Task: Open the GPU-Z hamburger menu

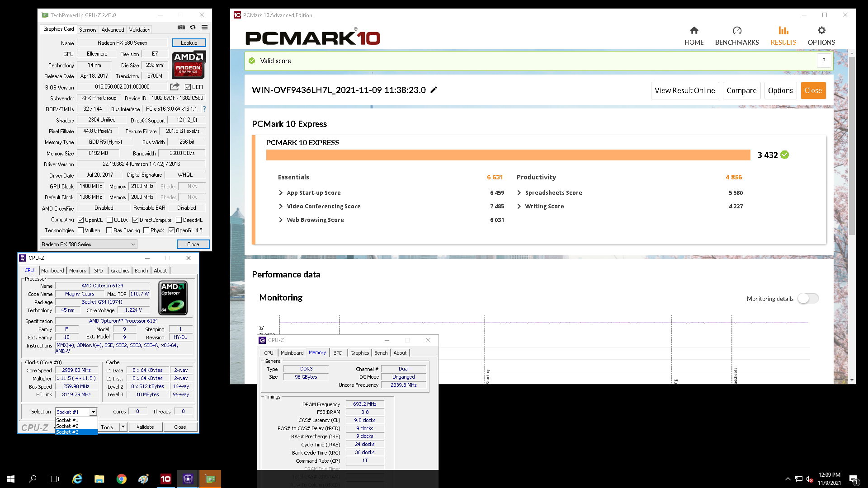Action: pos(204,28)
